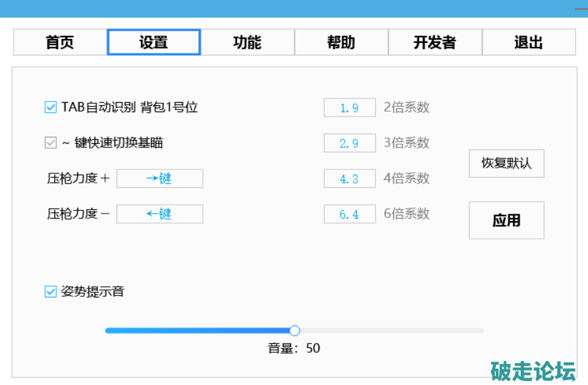Screen dimensions: 588x385
Task: Edit the 2倍系数 value field
Action: click(349, 108)
